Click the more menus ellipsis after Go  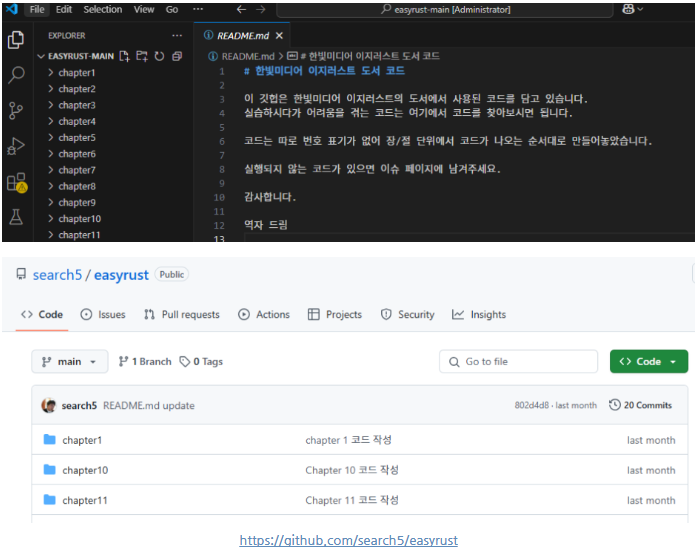[x=198, y=9]
